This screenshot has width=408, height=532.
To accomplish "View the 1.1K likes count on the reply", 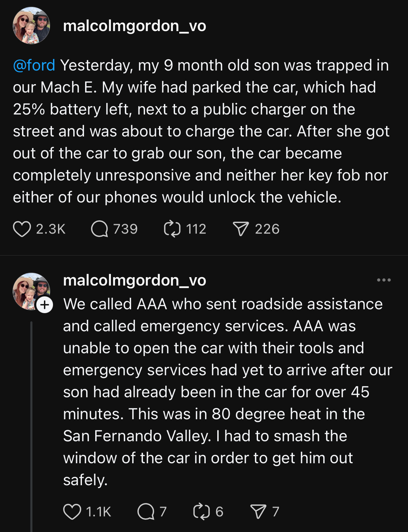I will click(x=98, y=512).
